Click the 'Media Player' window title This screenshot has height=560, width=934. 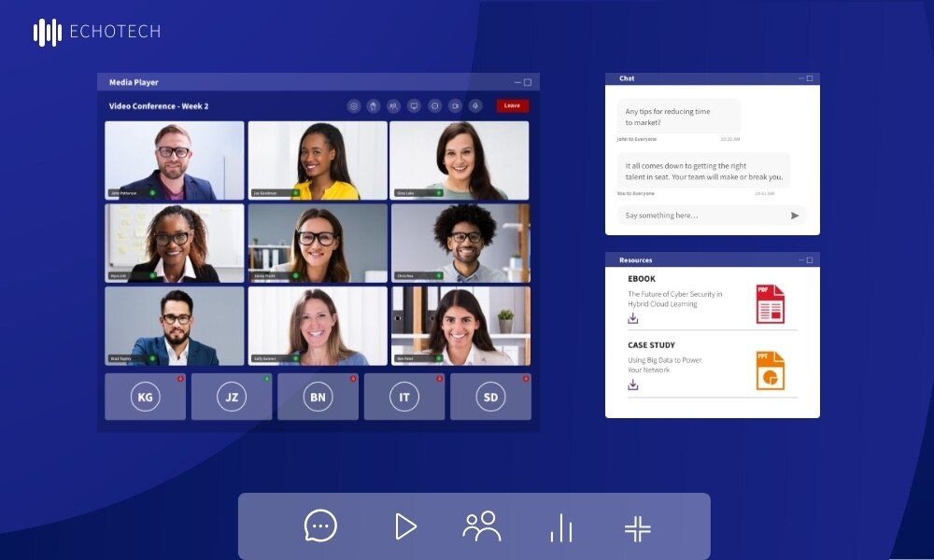click(x=134, y=82)
